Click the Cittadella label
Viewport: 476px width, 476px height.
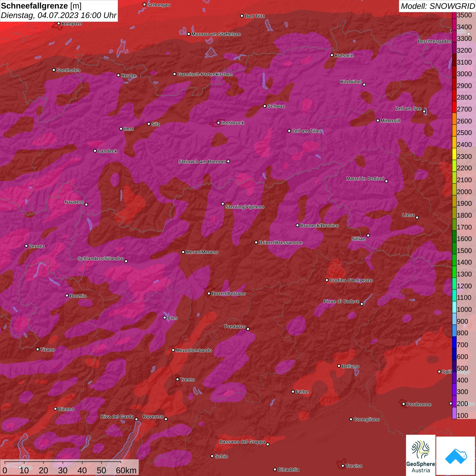(288, 470)
